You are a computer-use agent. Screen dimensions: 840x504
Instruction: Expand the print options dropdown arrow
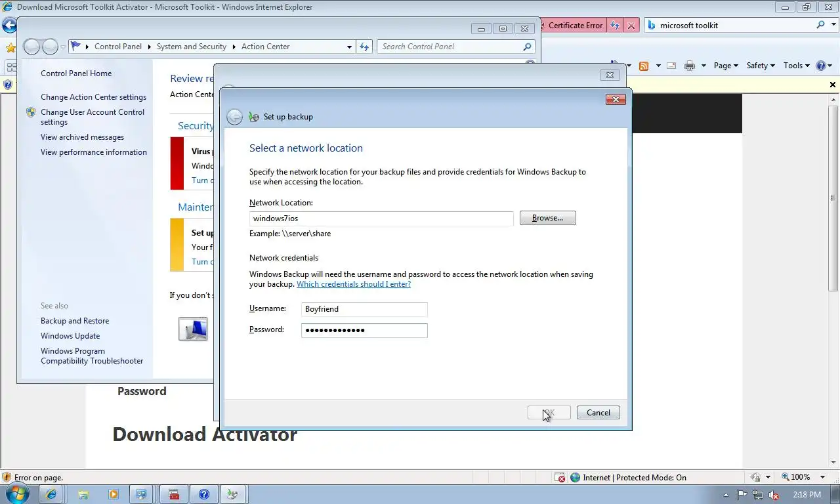[703, 66]
